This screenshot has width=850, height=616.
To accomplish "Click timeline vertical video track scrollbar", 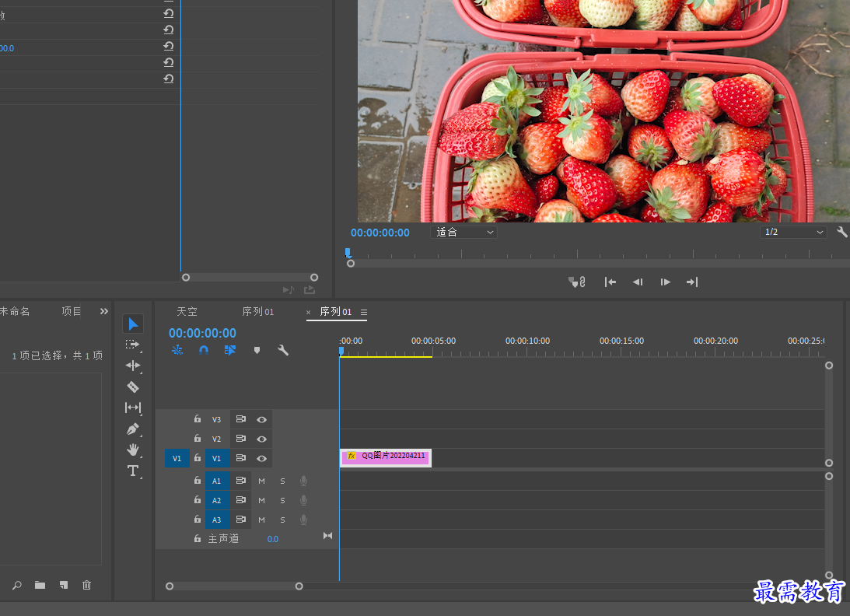I will [829, 415].
